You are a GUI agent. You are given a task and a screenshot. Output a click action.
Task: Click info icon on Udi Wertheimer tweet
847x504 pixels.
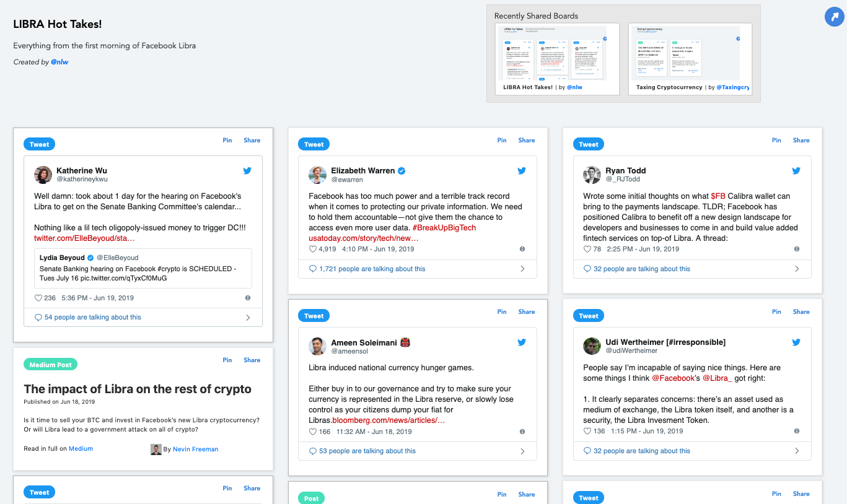click(x=797, y=431)
